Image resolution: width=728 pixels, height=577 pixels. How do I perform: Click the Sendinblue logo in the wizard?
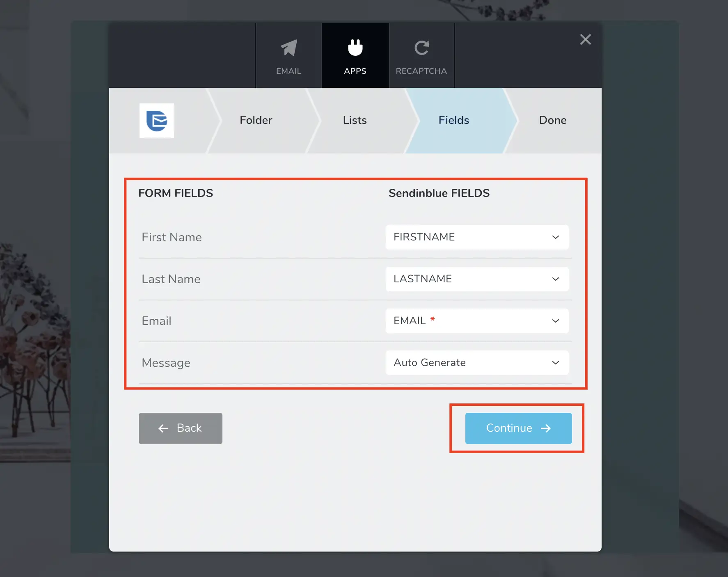tap(157, 121)
